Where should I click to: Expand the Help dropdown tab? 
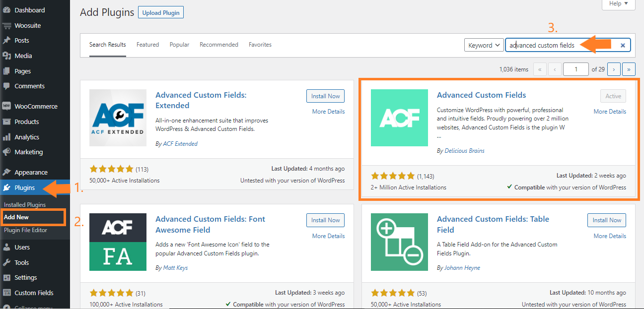pos(619,3)
